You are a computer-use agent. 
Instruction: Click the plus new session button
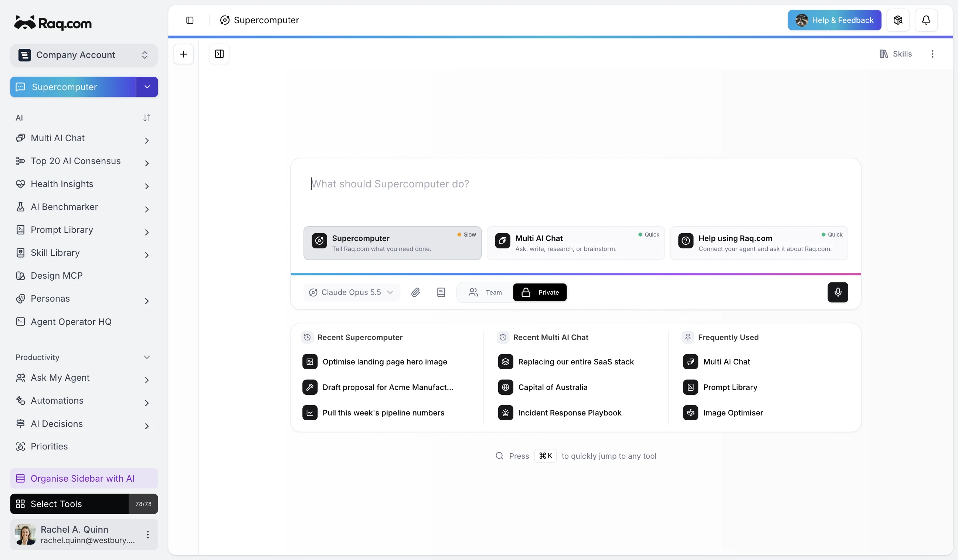click(x=184, y=54)
